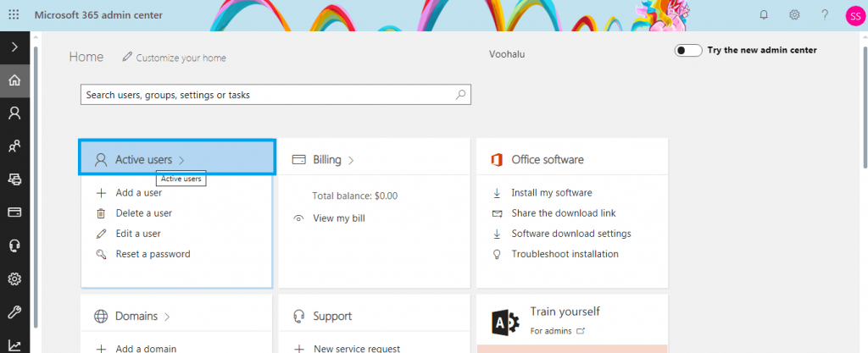
Task: Open the Active users card header
Action: point(177,157)
